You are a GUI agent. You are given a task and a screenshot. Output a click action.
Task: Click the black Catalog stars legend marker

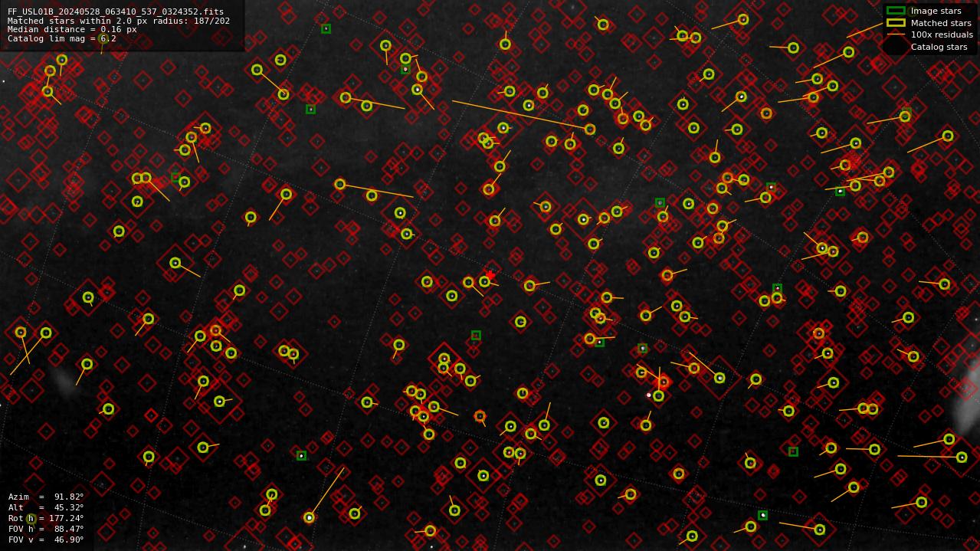895,47
